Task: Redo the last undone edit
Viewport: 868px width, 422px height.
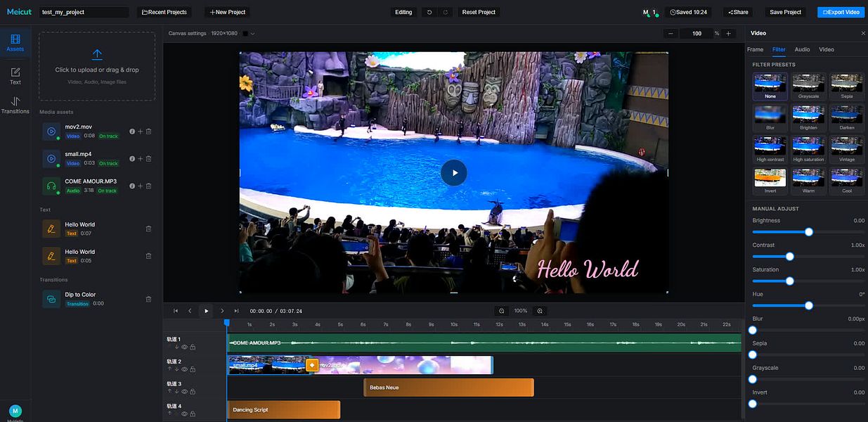Action: [445, 12]
